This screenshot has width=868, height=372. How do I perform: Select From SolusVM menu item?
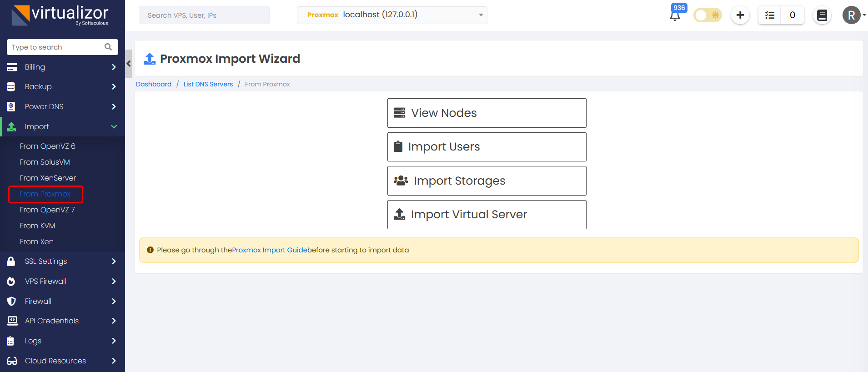pos(45,162)
